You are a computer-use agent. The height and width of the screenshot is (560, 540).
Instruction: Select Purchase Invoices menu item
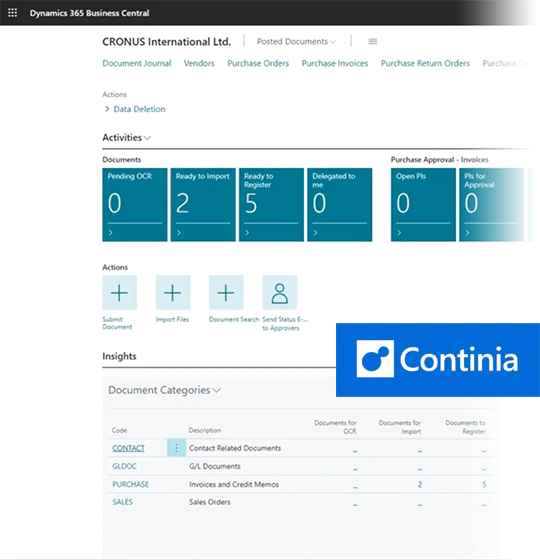(335, 63)
